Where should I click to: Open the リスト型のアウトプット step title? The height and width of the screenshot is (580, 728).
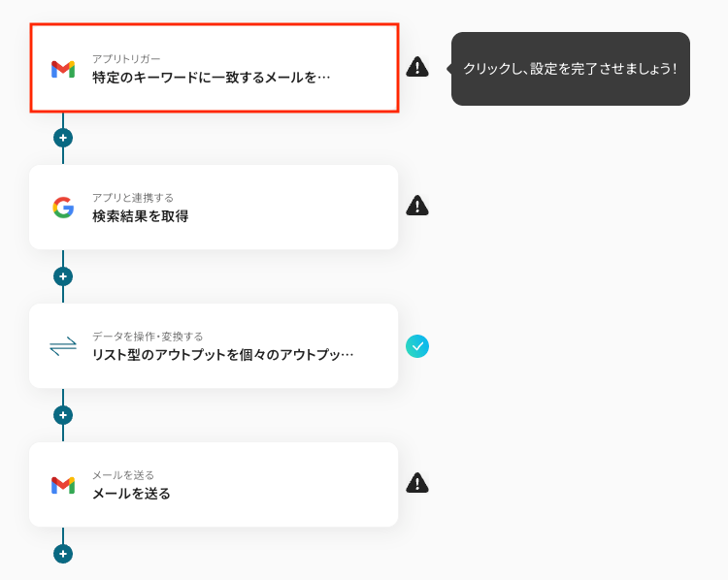223,355
